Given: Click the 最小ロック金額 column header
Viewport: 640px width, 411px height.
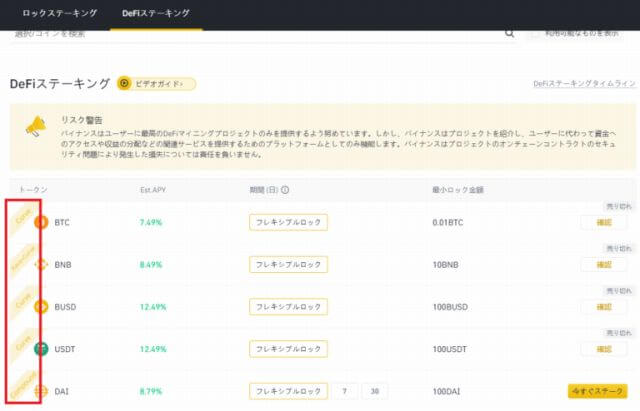Looking at the screenshot, I should [458, 190].
